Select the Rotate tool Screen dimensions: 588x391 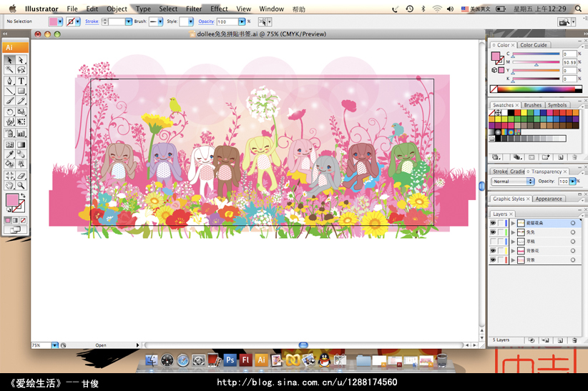pyautogui.click(x=10, y=112)
